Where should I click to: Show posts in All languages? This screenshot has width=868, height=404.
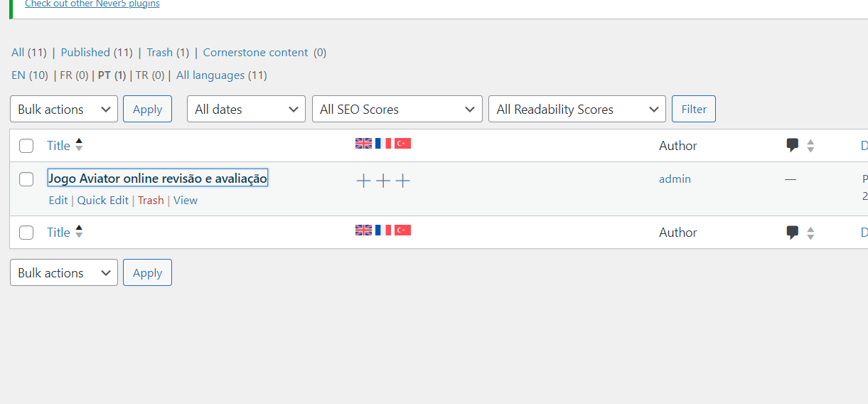point(210,75)
